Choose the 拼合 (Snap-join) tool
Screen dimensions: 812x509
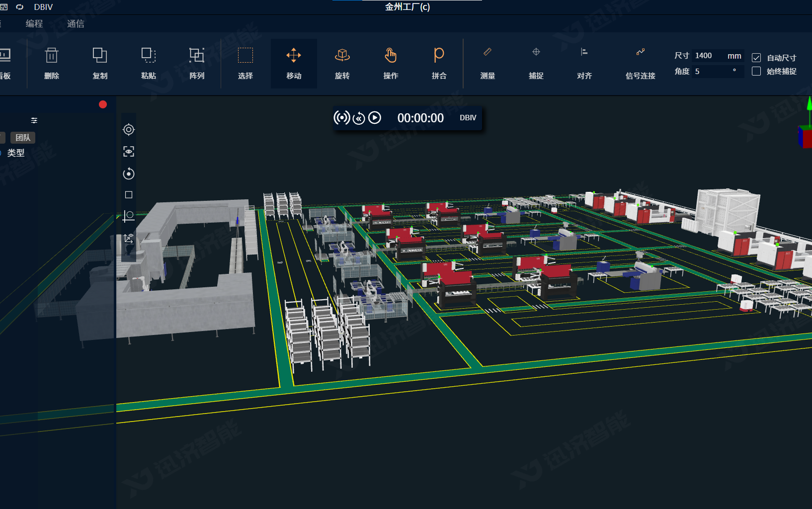439,64
